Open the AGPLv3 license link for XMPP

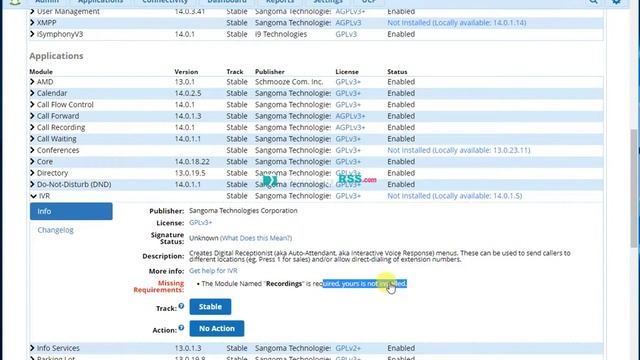tap(348, 23)
